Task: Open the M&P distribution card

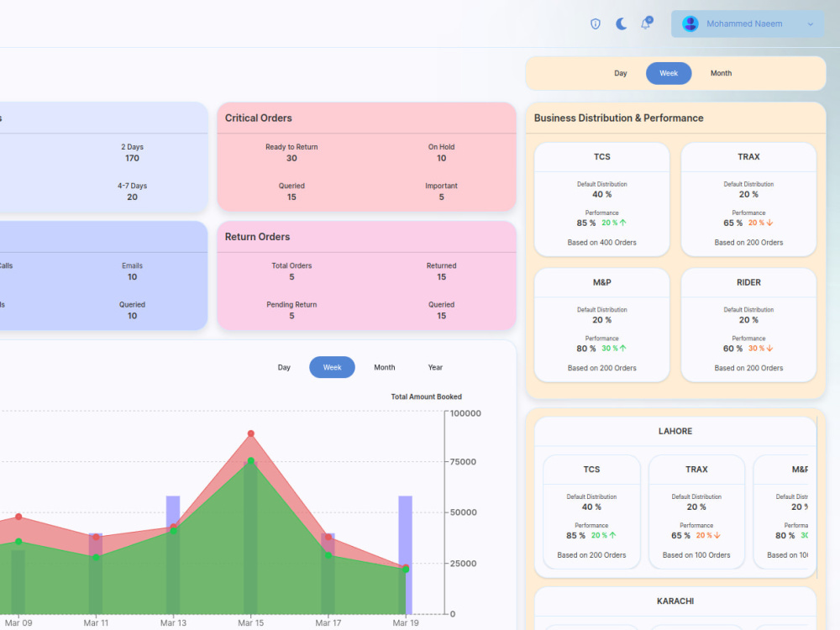Action: pyautogui.click(x=601, y=324)
